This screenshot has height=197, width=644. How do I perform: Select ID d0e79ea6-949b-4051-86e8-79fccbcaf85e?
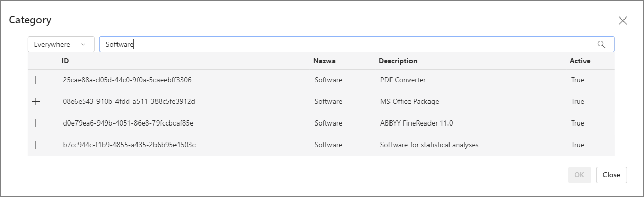tap(128, 123)
